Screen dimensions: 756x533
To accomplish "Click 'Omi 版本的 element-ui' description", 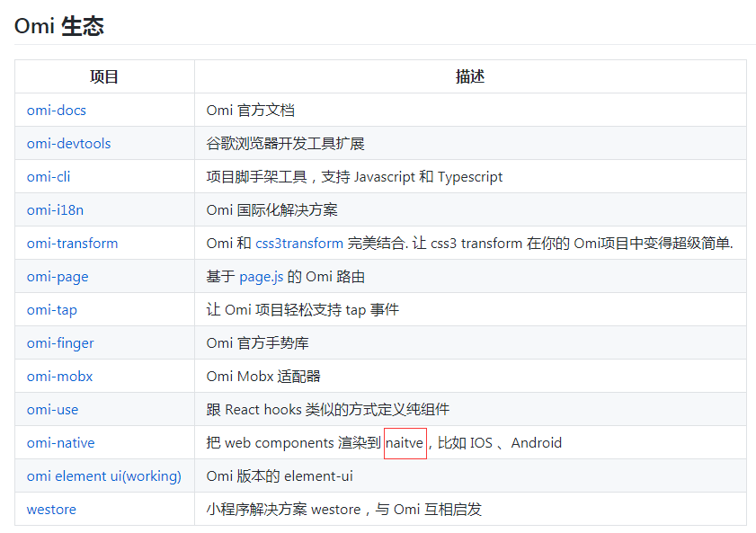I will pos(280,476).
